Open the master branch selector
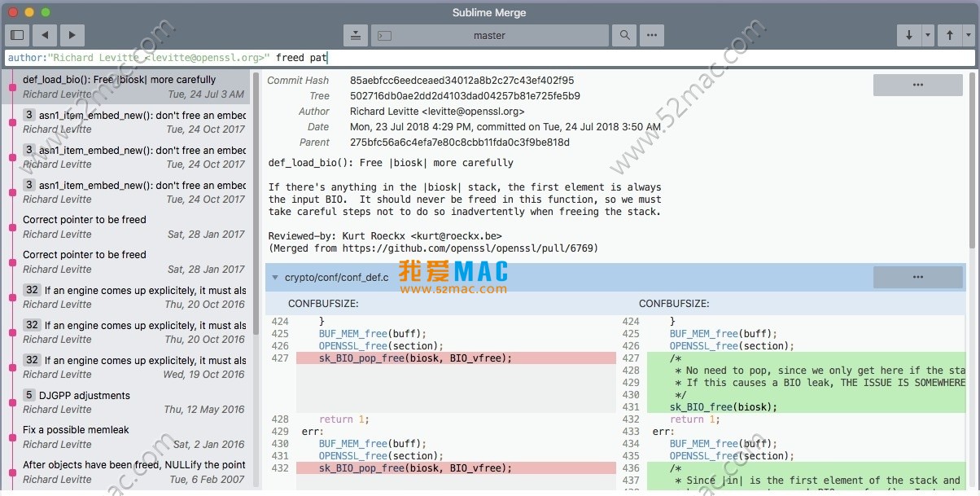 (490, 35)
